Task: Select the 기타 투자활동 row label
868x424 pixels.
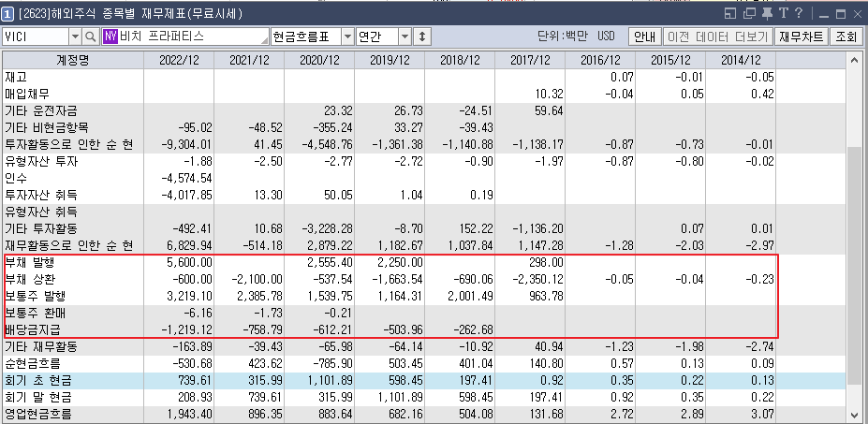Action: [x=41, y=228]
